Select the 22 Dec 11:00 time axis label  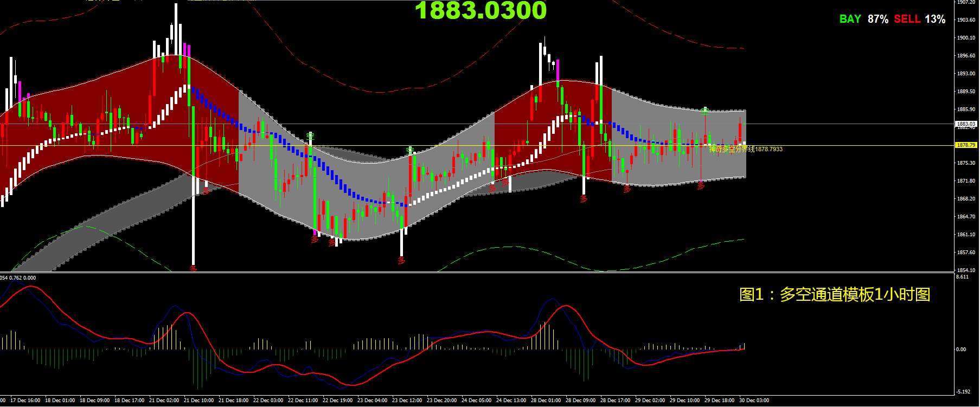303,401
